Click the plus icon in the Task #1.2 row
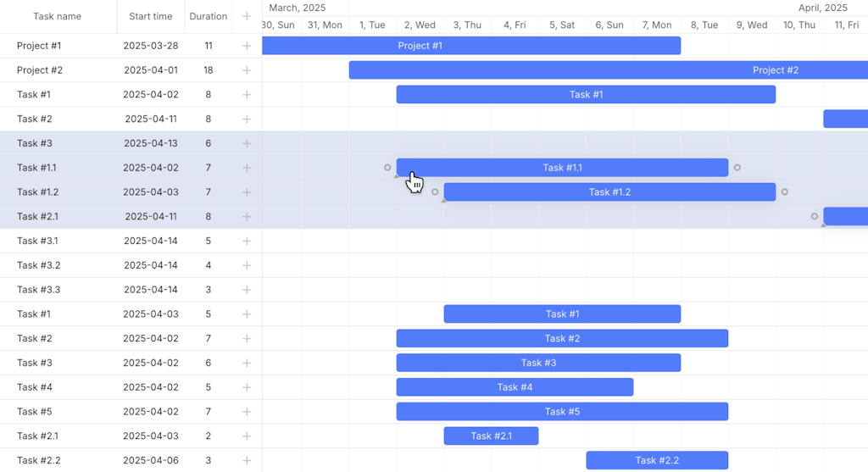This screenshot has height=472, width=868. click(x=247, y=192)
